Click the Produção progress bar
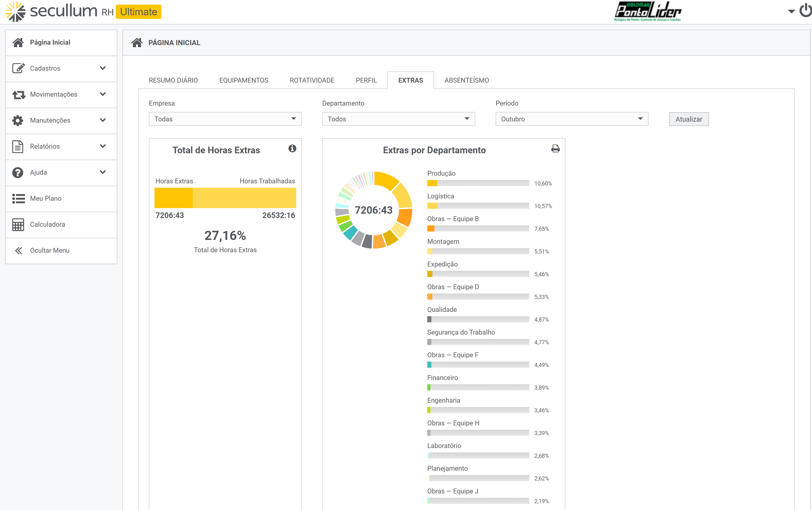The width and height of the screenshot is (812, 510). tap(478, 183)
